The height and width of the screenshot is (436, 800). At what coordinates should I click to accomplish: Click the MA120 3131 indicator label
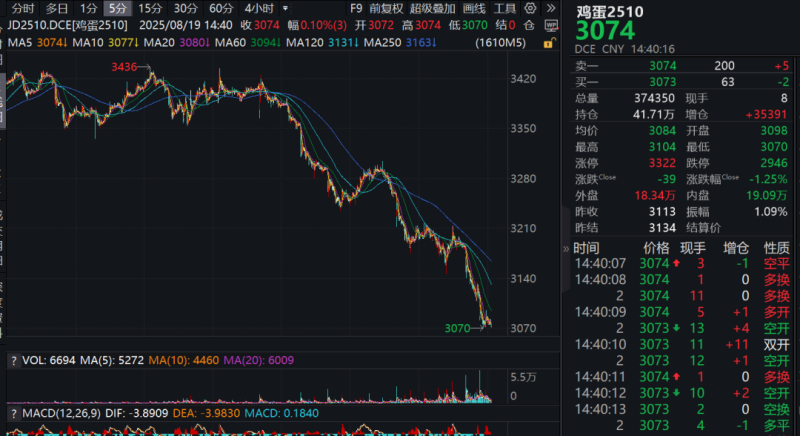point(322,43)
